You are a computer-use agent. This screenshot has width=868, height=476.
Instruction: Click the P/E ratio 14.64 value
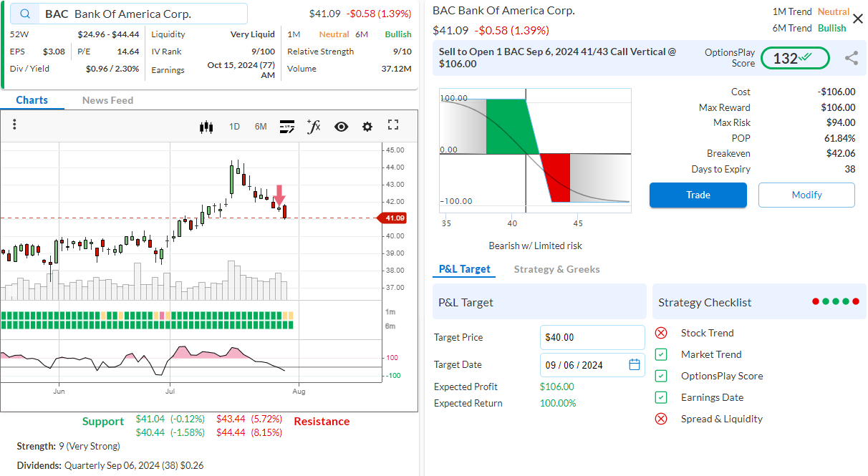coord(128,52)
